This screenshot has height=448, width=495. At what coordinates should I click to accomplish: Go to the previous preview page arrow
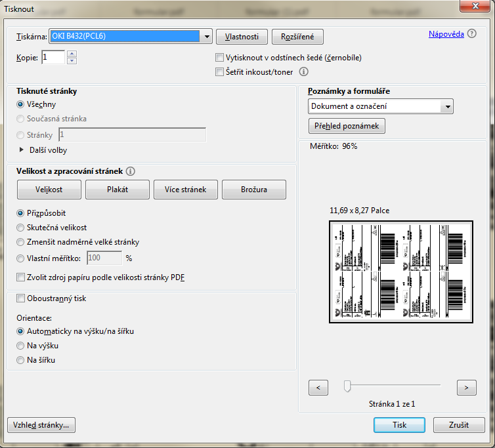coord(318,388)
